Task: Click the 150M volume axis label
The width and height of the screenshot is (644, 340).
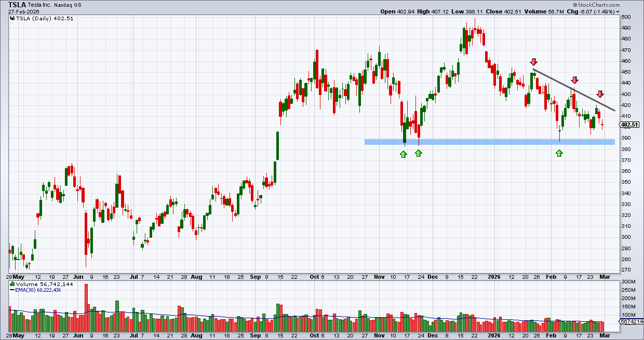Action: tap(628, 307)
